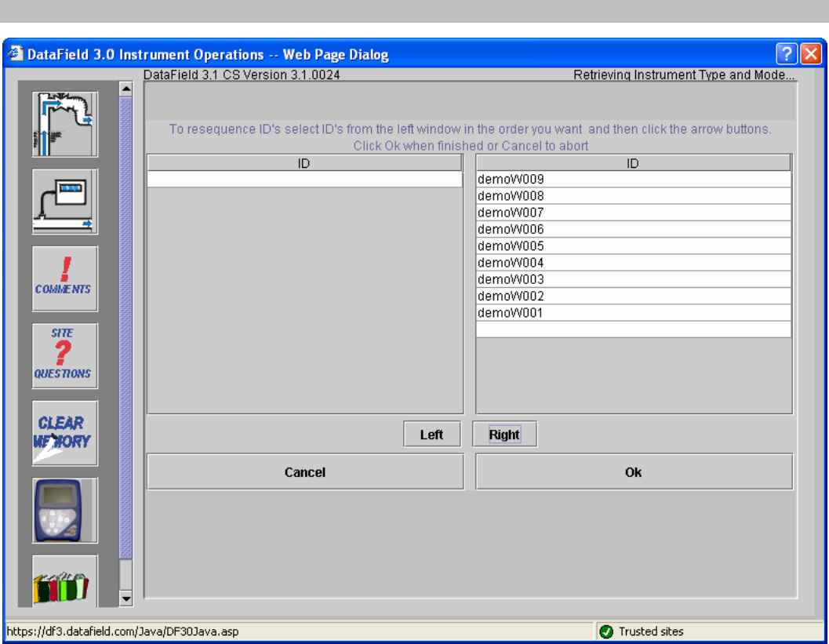Open the handheld instrument device icon

pos(65,510)
